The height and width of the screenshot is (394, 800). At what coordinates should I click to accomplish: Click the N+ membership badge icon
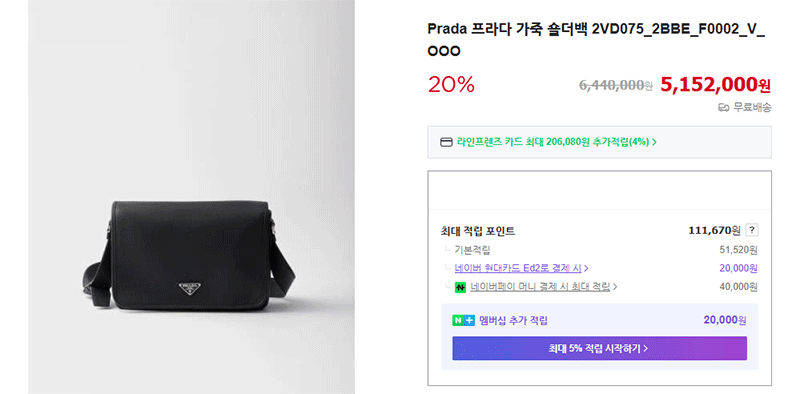click(x=463, y=321)
